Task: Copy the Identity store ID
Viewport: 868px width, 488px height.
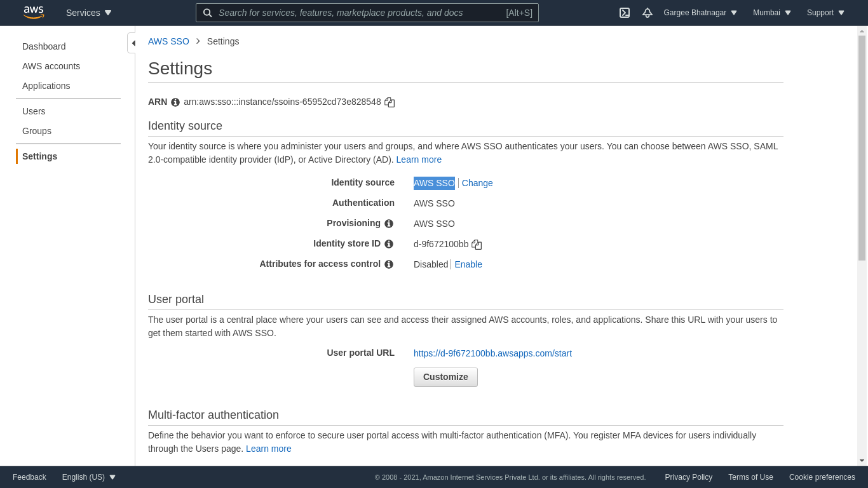Action: [477, 245]
